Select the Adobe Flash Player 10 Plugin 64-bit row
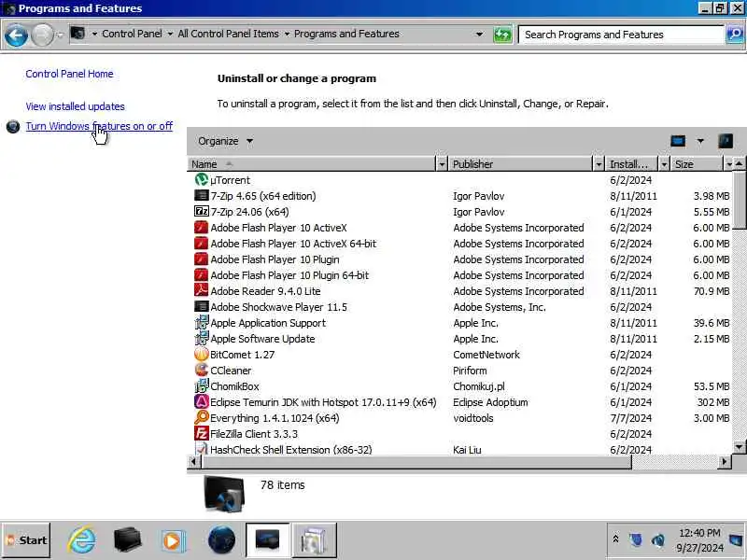747x560 pixels. point(460,275)
